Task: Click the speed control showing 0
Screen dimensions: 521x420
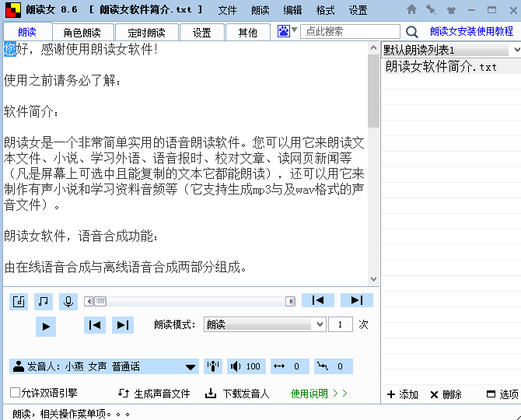Action: pyautogui.click(x=290, y=366)
